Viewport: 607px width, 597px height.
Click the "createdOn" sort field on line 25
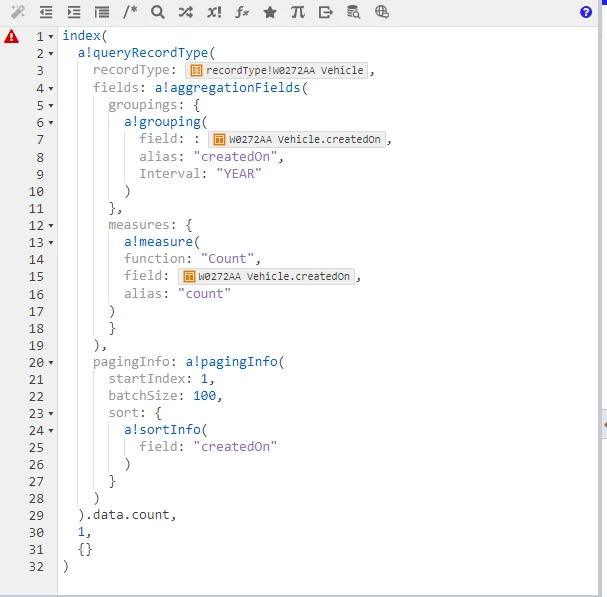235,447
